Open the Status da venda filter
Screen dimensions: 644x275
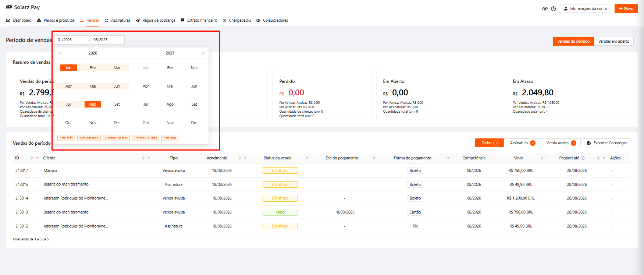click(x=307, y=158)
